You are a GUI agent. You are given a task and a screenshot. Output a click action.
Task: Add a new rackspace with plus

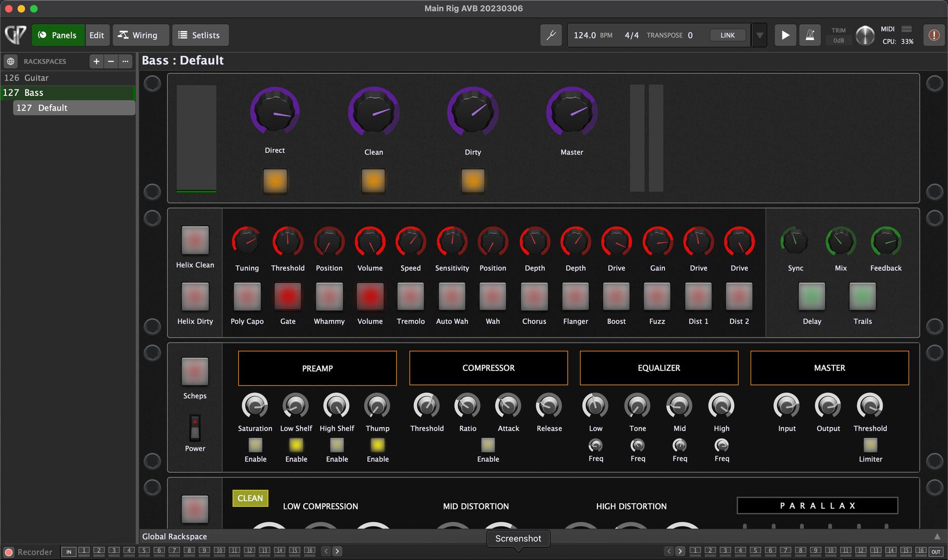click(96, 61)
